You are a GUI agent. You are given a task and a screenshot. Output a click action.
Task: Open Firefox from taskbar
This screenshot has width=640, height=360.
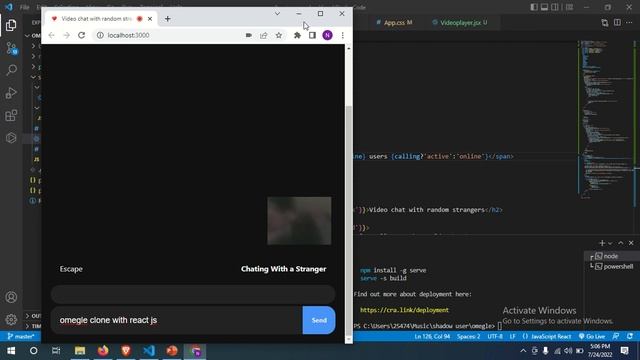(103, 351)
